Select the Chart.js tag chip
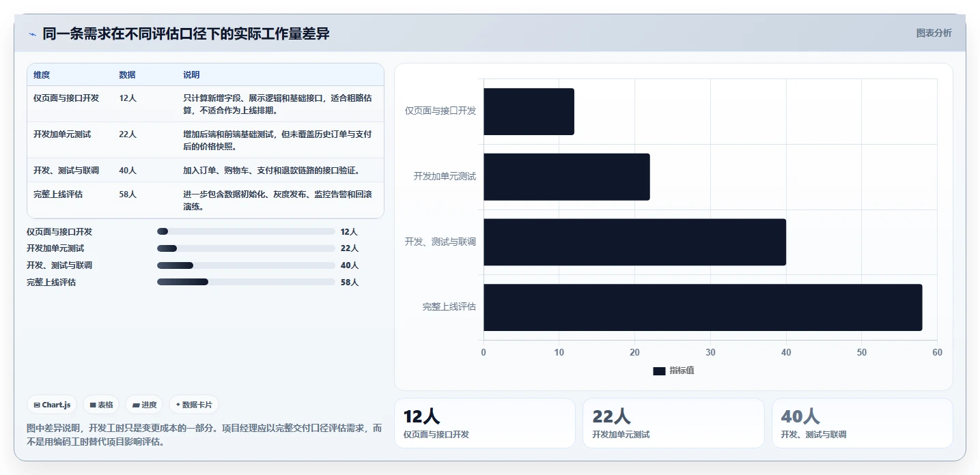980x475 pixels. click(x=53, y=405)
